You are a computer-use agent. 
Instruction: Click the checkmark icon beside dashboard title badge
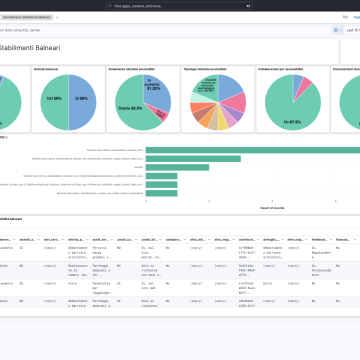pos(57,17)
